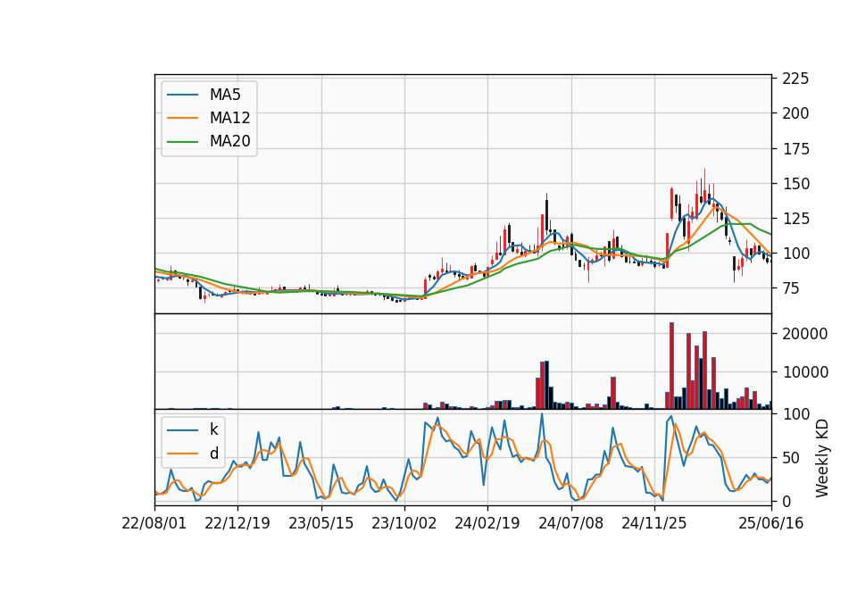This screenshot has width=857, height=616.
Task: Click the d legend label in KD panel
Action: (x=213, y=454)
